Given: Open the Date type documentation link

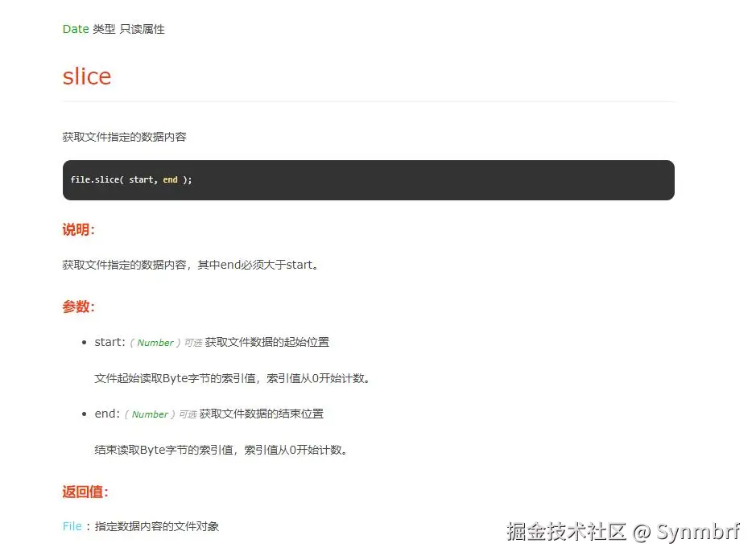Looking at the screenshot, I should click(75, 29).
